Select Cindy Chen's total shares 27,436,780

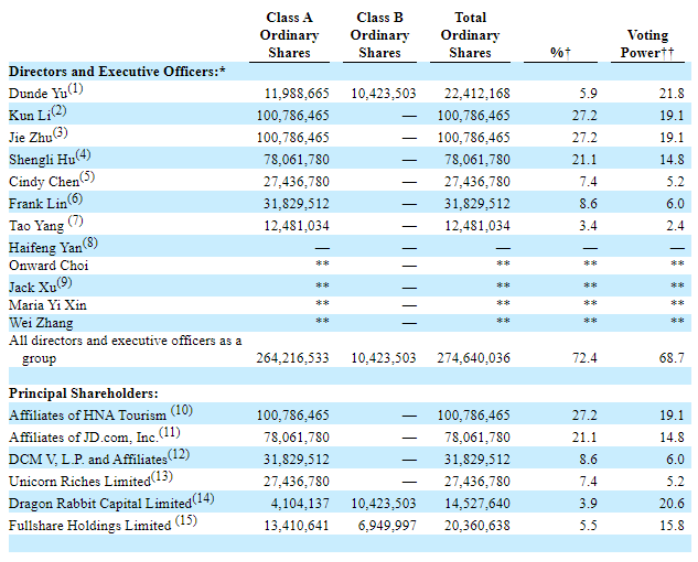tap(477, 182)
